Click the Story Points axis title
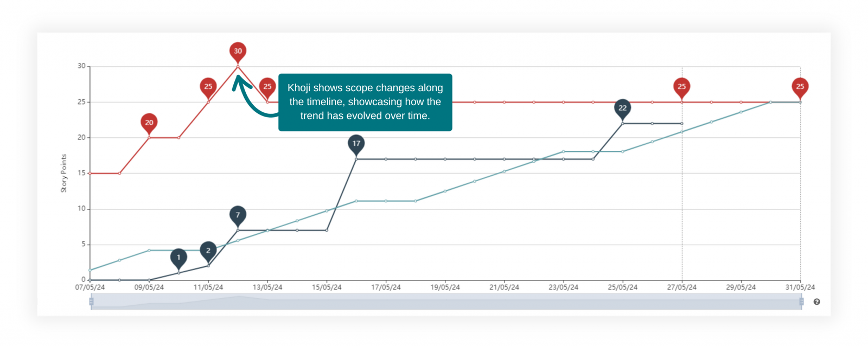 [63, 173]
